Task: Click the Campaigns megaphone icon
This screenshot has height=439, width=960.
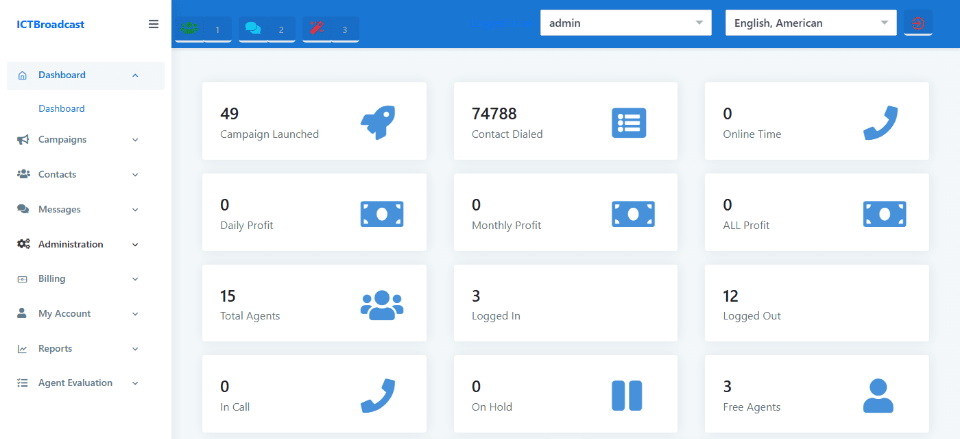Action: tap(23, 140)
